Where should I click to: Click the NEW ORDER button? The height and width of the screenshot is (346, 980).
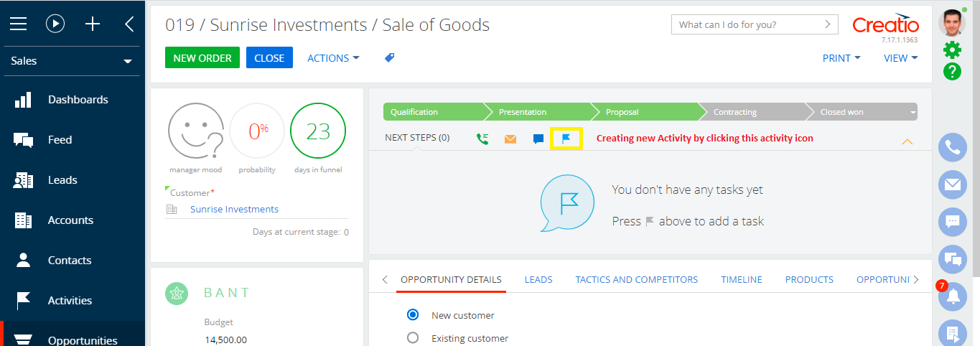click(202, 58)
